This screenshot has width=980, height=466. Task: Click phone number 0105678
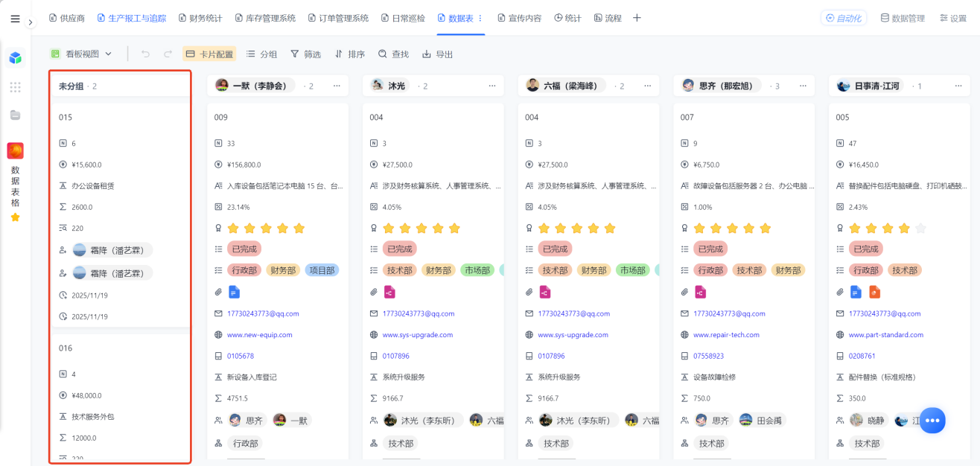tap(241, 356)
